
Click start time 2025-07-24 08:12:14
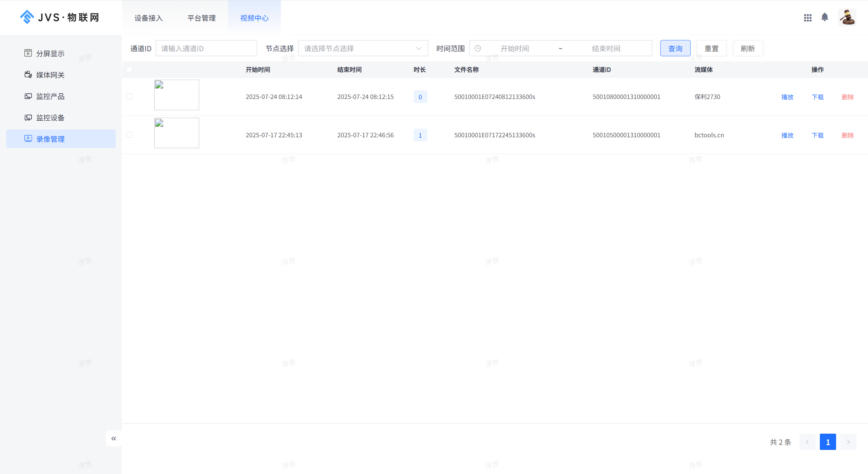pos(274,97)
